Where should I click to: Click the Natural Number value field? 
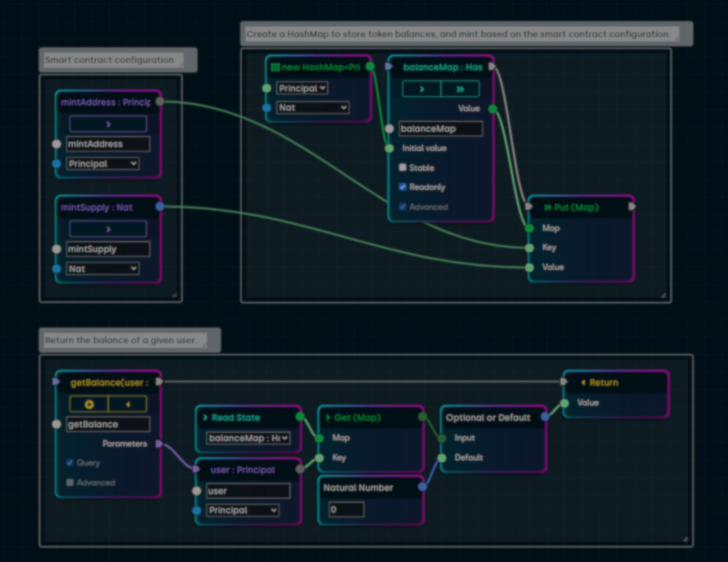pyautogui.click(x=346, y=510)
